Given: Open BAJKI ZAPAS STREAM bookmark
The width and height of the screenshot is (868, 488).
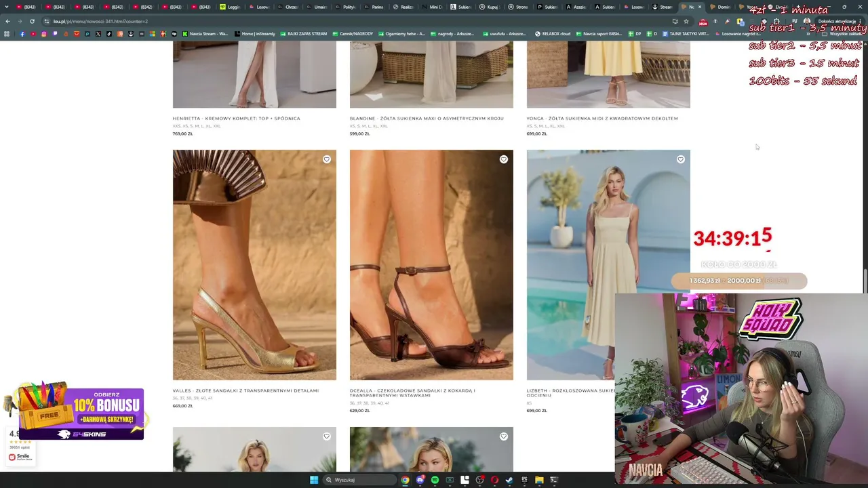Looking at the screenshot, I should [303, 34].
